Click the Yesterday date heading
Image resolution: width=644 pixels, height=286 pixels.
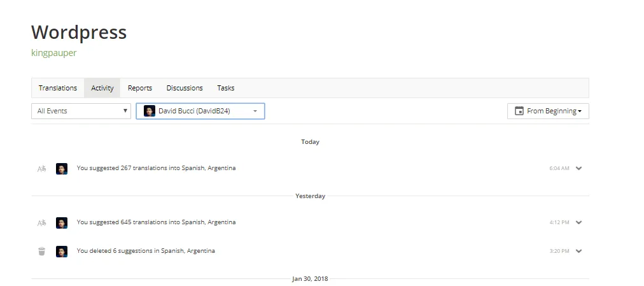pyautogui.click(x=310, y=196)
